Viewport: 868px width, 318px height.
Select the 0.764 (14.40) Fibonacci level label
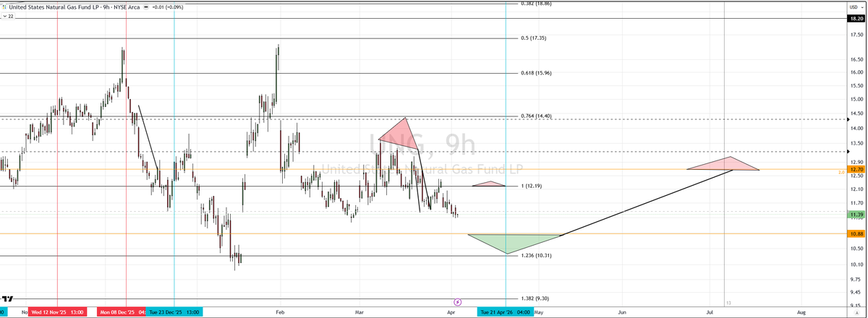point(536,116)
